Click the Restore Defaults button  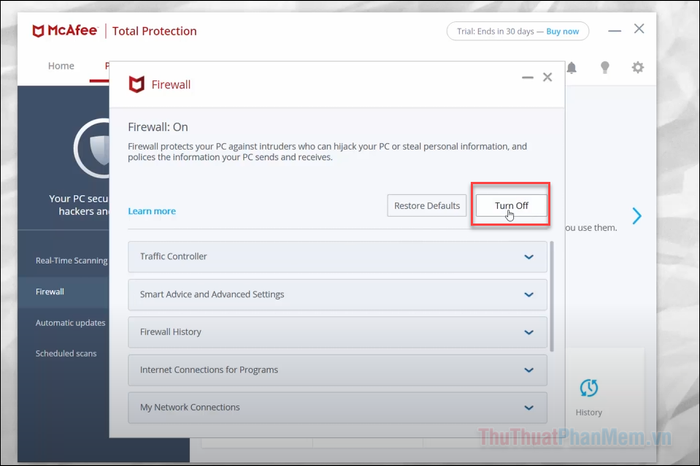[427, 206]
